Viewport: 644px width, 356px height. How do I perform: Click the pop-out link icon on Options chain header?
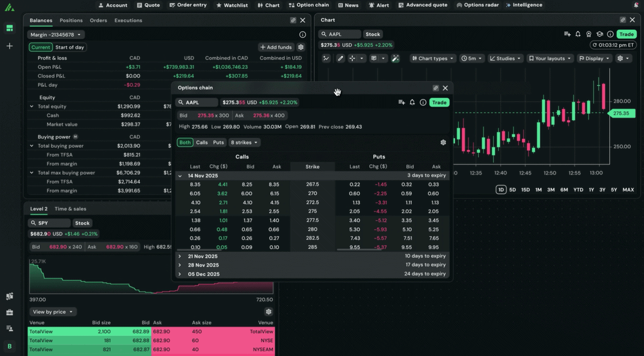[436, 87]
